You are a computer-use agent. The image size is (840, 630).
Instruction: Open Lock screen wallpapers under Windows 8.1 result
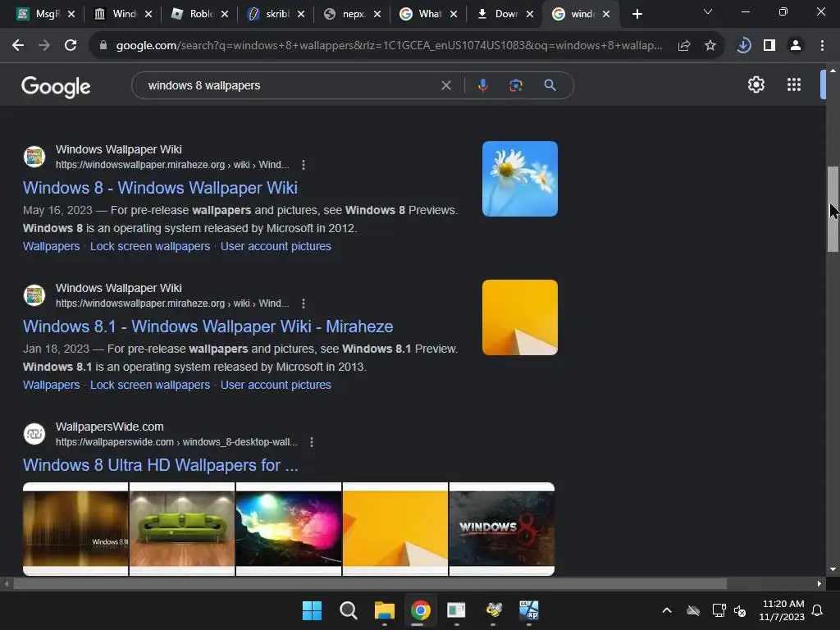click(x=150, y=386)
